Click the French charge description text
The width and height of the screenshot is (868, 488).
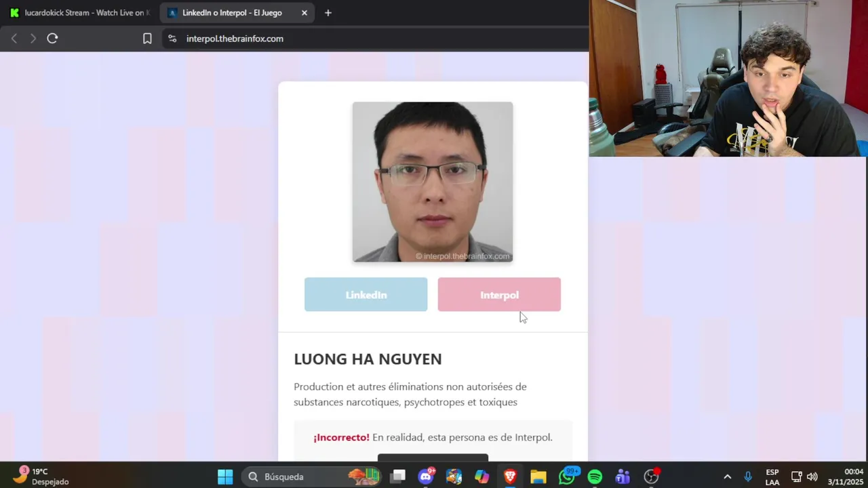(x=410, y=394)
